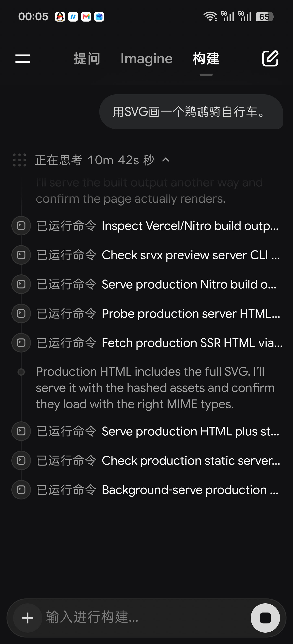Open the QQ penguin notification icon

click(x=60, y=17)
